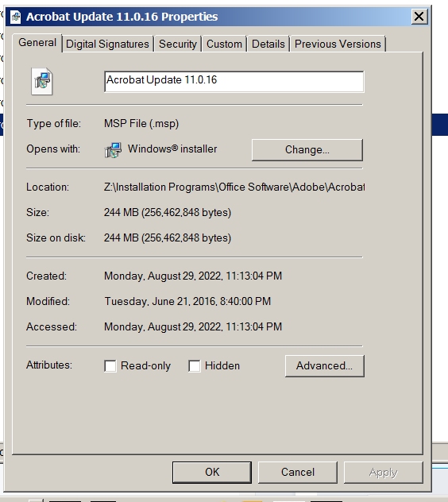Confirm with the OK button
448x502 pixels.
pyautogui.click(x=212, y=473)
